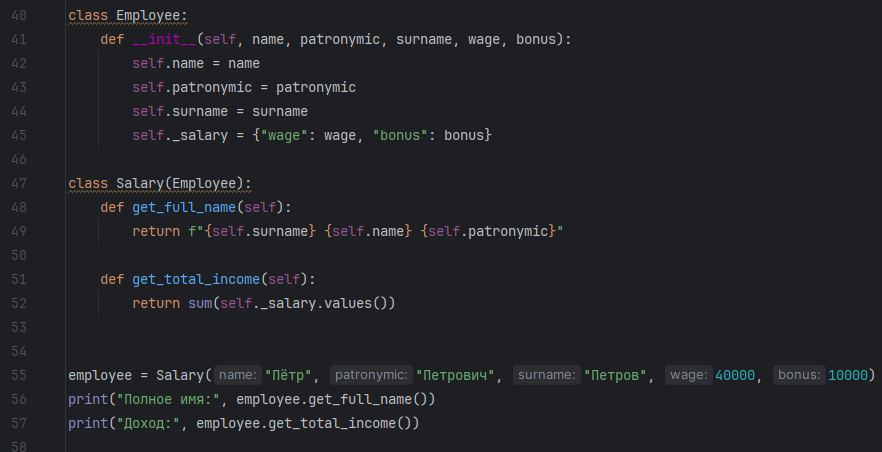Click (Employee) base class on line 47
882x452 pixels.
[204, 184]
